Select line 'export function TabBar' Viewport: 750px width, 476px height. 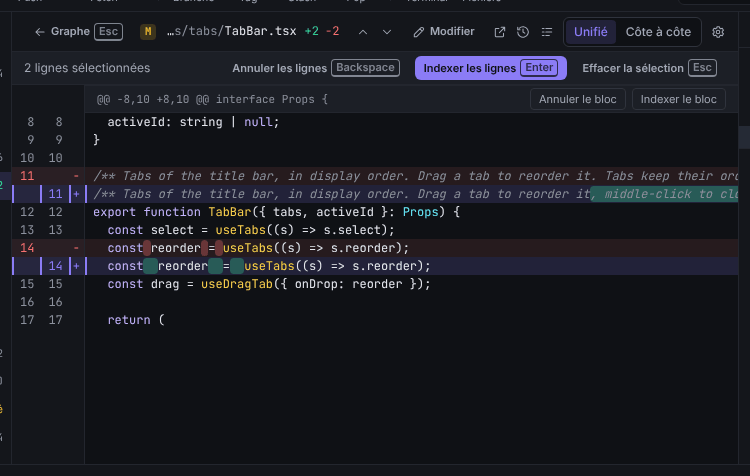[375, 212]
